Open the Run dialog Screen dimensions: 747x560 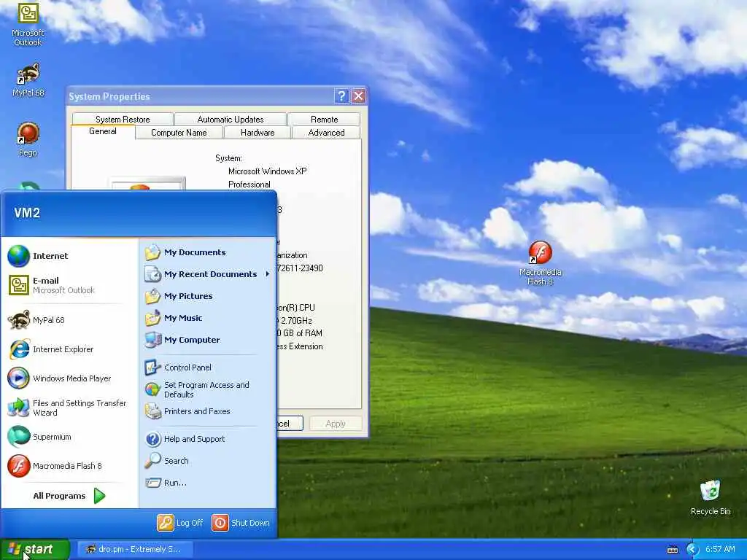point(208,483)
